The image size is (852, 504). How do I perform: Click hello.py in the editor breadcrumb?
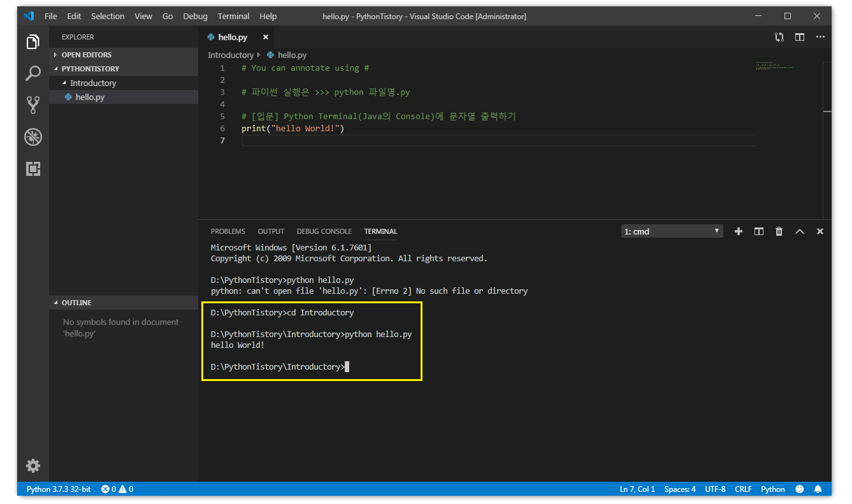292,55
